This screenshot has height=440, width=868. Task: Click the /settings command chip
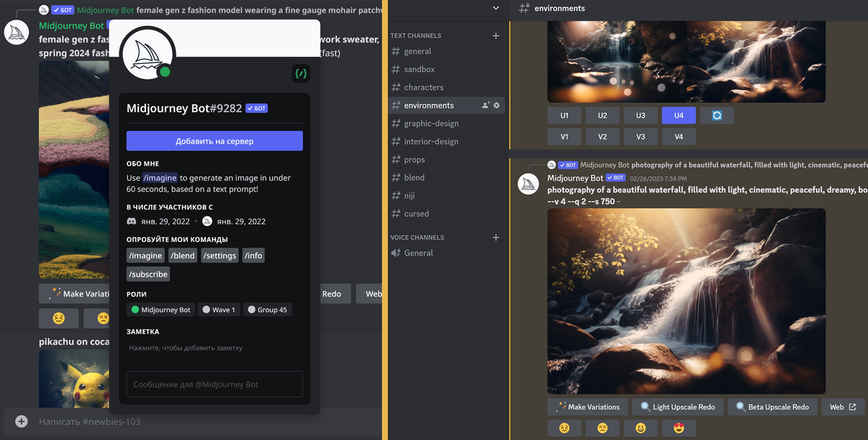(220, 255)
